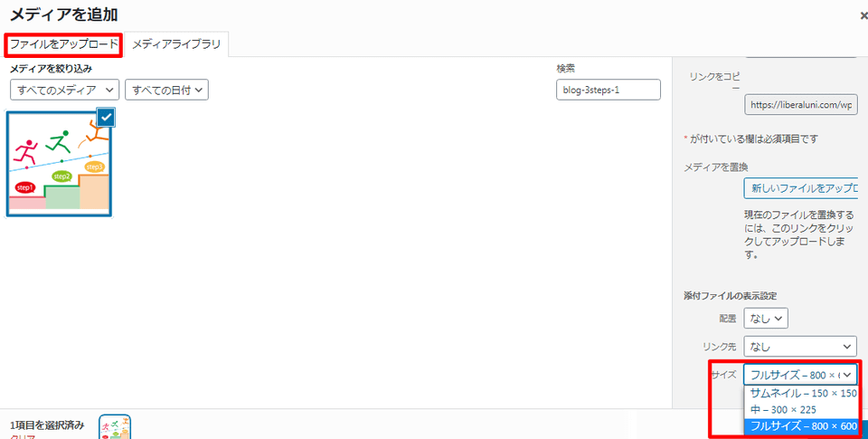Image resolution: width=868 pixels, height=439 pixels.
Task: Select the 3-steps staircase image thumbnail
Action: coord(60,165)
